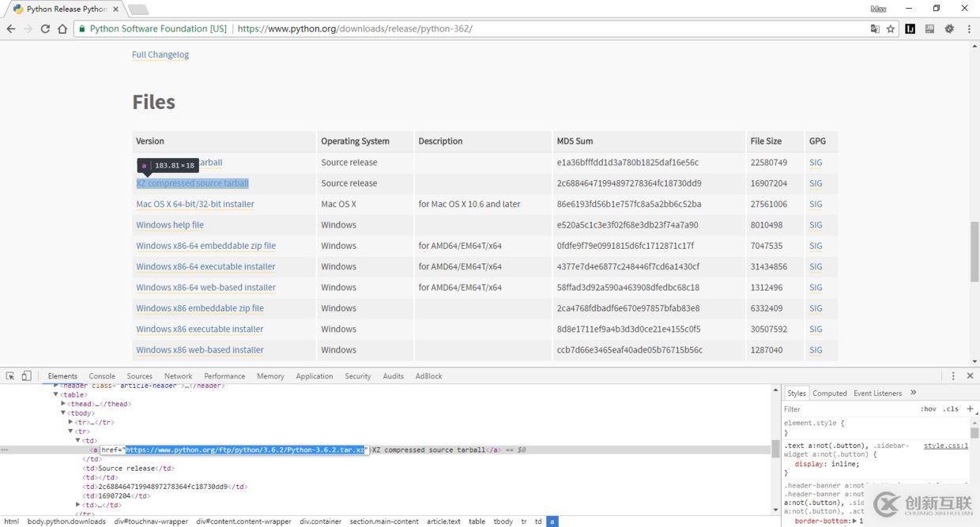The width and height of the screenshot is (980, 527).
Task: Switch to the Console tab
Action: pos(102,376)
